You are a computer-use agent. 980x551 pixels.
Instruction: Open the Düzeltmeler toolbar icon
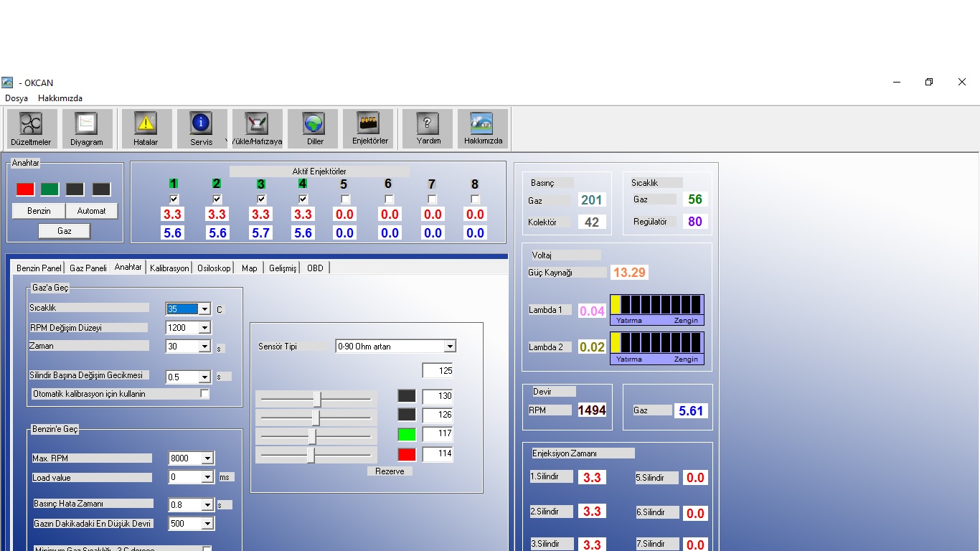(x=32, y=128)
